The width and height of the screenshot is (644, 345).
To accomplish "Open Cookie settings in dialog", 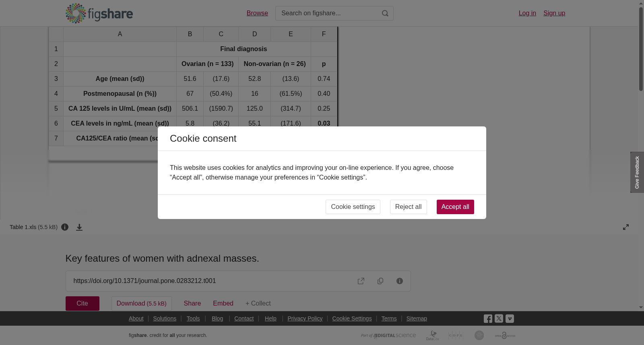I will point(353,207).
